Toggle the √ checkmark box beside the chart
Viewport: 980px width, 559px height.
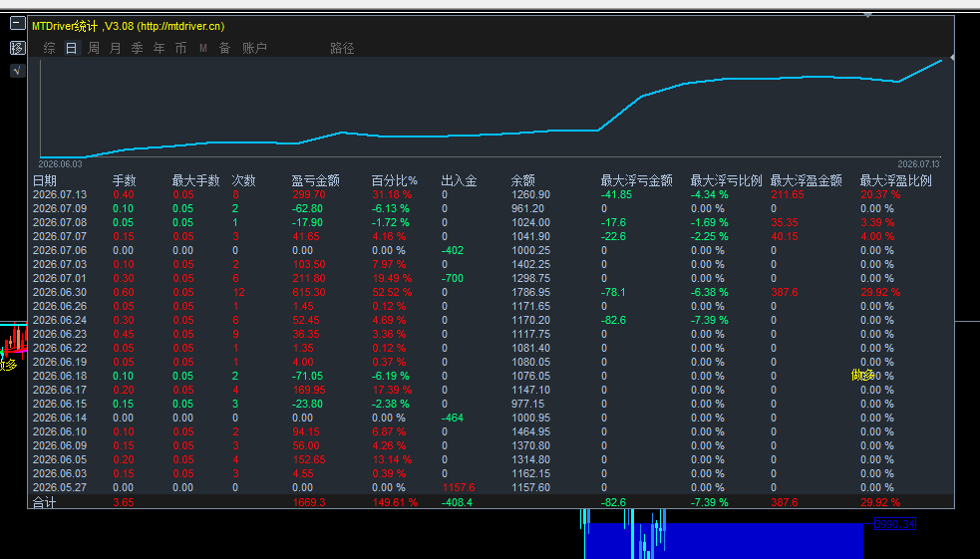[x=18, y=71]
